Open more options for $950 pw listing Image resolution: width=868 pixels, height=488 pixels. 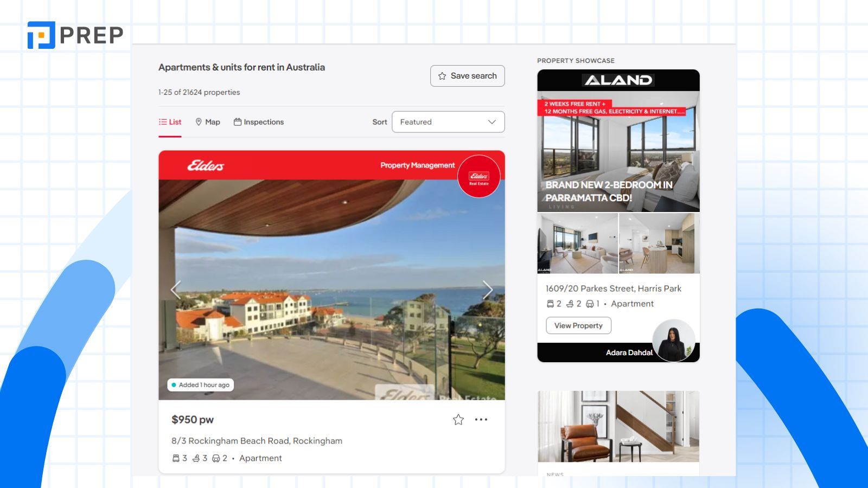point(481,419)
